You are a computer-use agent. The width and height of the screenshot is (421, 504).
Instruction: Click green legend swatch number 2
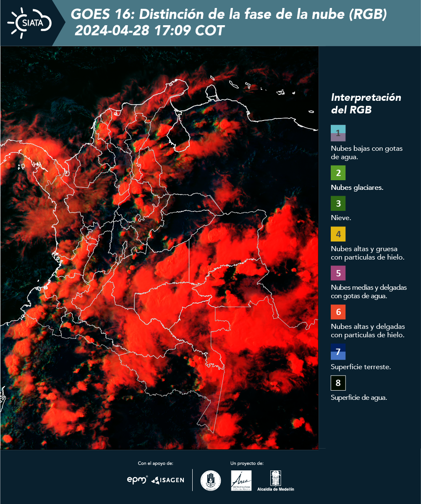click(338, 173)
